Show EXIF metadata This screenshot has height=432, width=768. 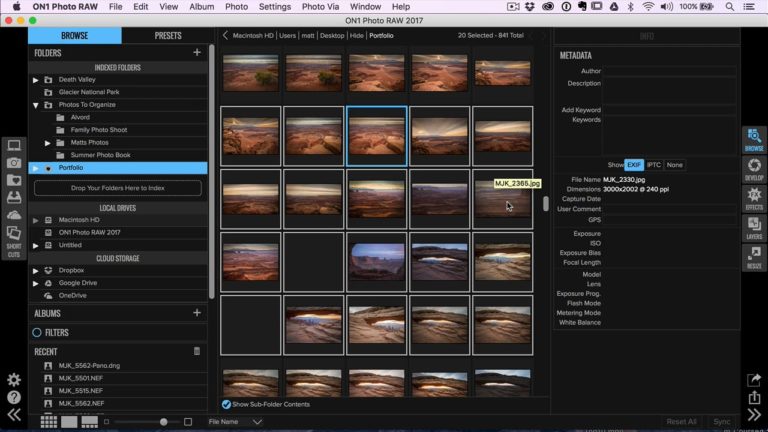tap(634, 165)
